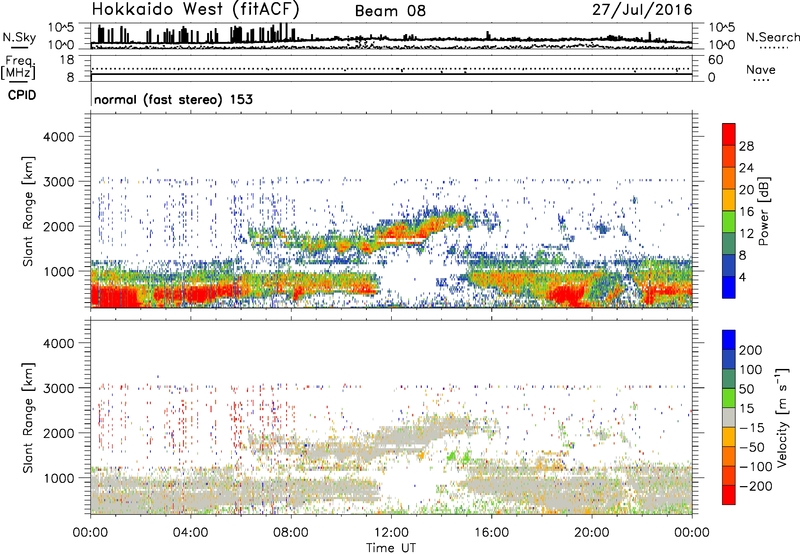Viewport: 800px width, 554px height.
Task: Click the '28' value on Power scale
Action: pos(746,146)
